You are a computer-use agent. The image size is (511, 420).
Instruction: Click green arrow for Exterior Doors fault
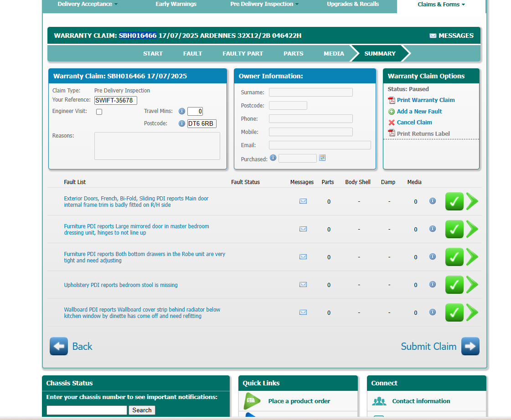(x=472, y=201)
